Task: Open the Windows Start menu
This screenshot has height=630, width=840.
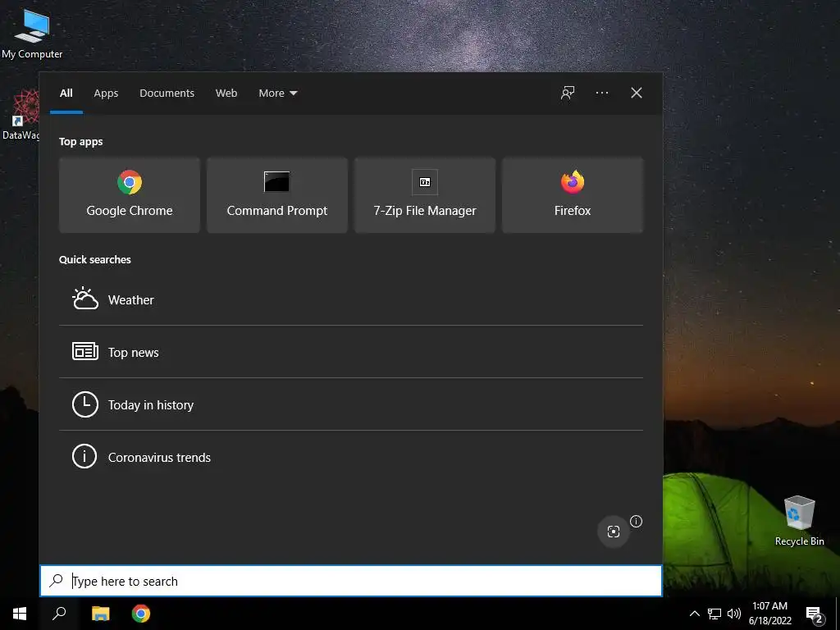Action: pyautogui.click(x=20, y=614)
